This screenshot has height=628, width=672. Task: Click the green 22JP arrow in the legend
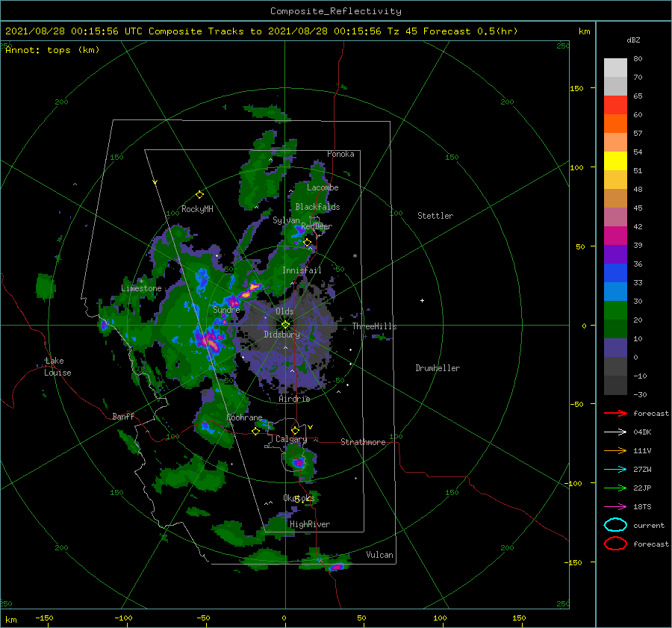pyautogui.click(x=615, y=488)
